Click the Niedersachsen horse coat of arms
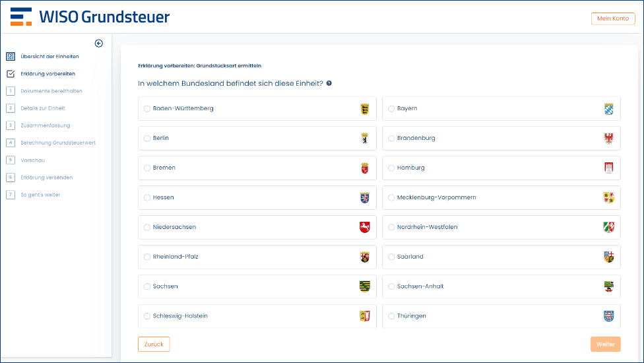The image size is (644, 363). [365, 227]
